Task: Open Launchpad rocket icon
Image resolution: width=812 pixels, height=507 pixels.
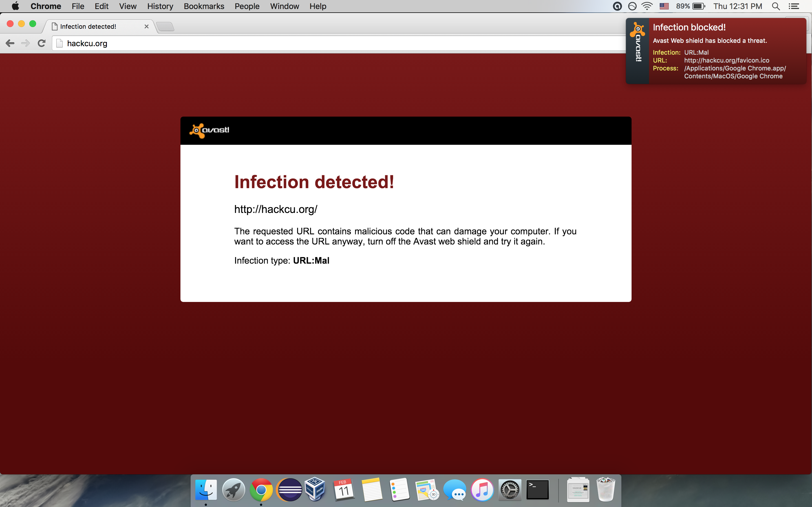Action: 233,490
